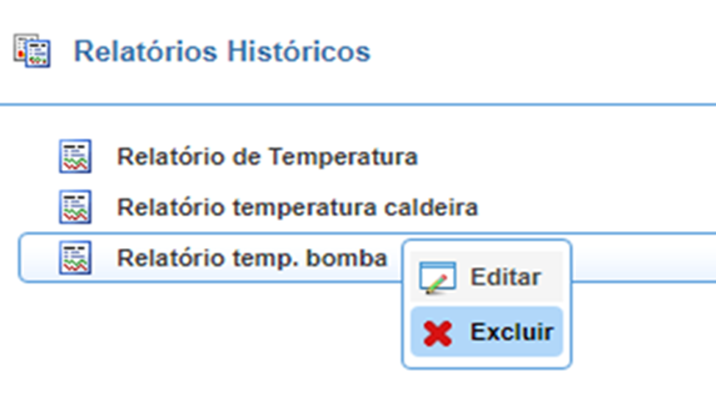
Task: Click the Relatórios Históricos title text
Action: [x=222, y=51]
